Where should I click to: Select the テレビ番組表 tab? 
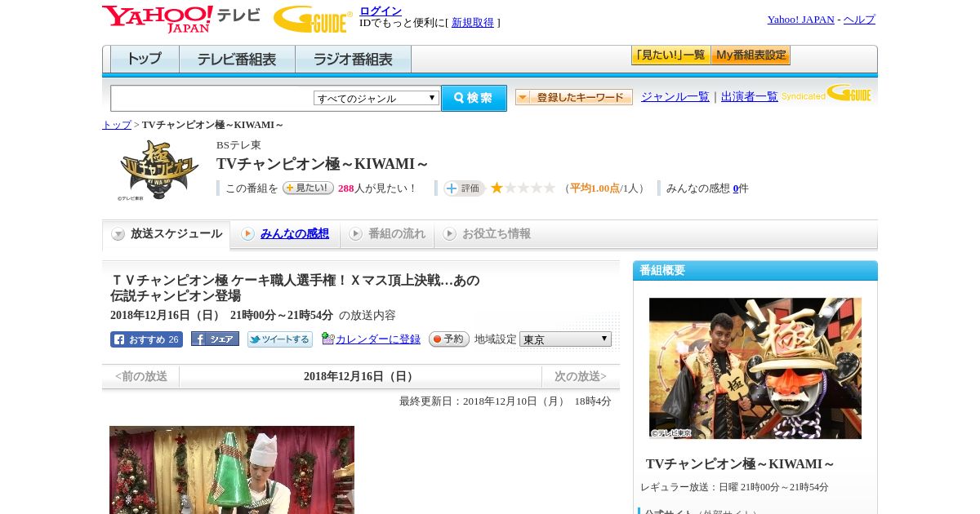pos(237,60)
